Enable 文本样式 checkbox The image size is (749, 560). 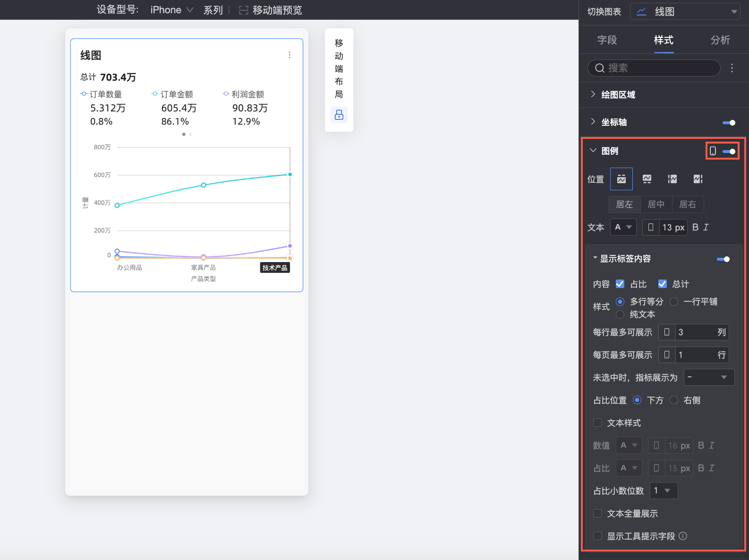tap(597, 423)
